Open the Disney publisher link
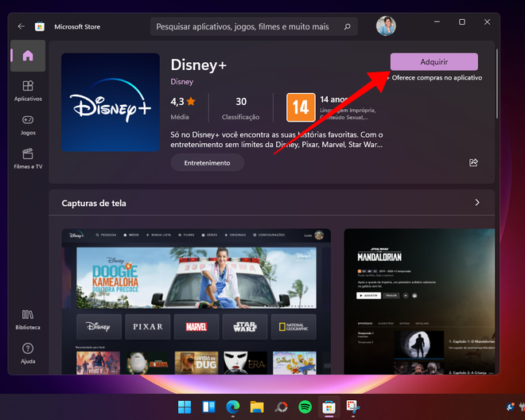 click(x=182, y=82)
